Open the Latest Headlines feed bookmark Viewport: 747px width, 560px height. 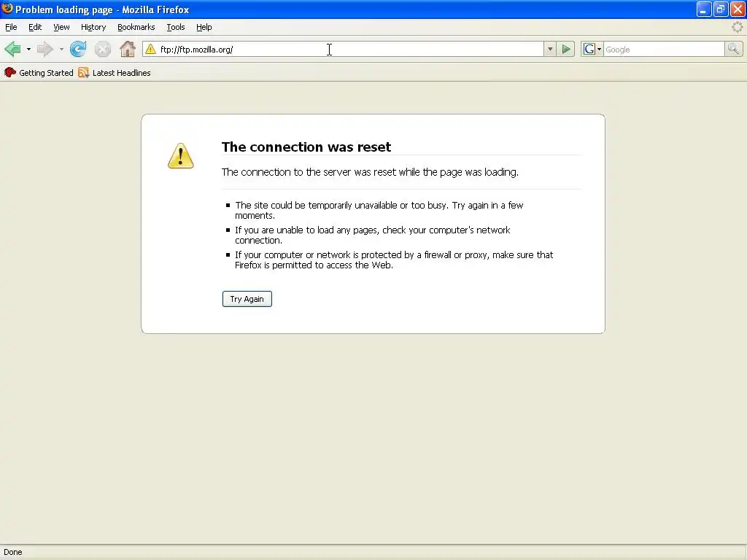tap(115, 73)
